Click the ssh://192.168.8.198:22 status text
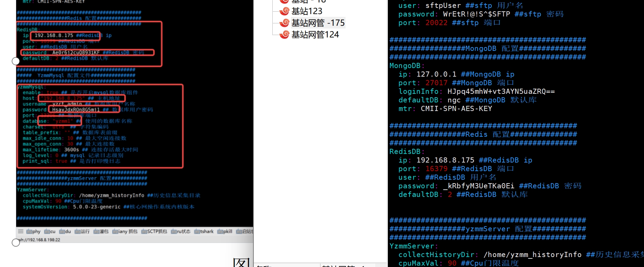 point(39,240)
